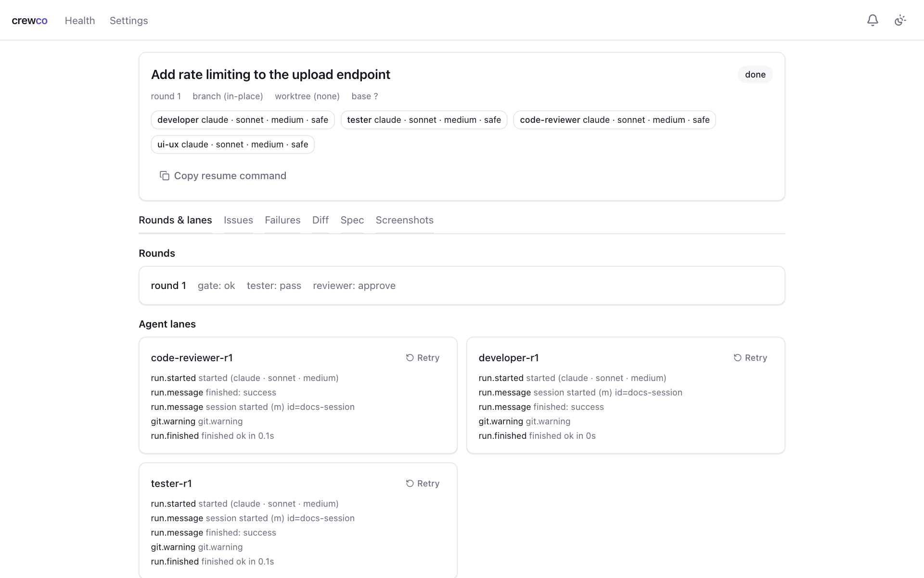
Task: Click git.warning line in code-reviewer-r1 lane
Action: point(197,421)
